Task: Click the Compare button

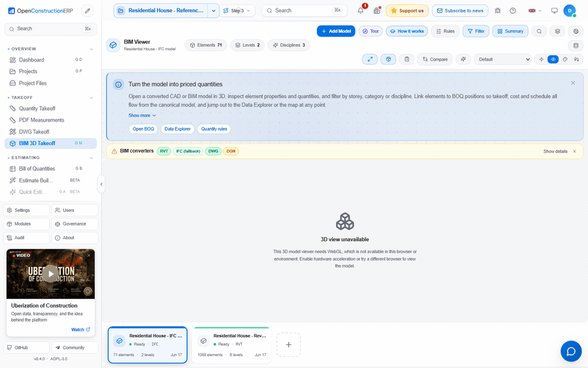Action: click(435, 59)
